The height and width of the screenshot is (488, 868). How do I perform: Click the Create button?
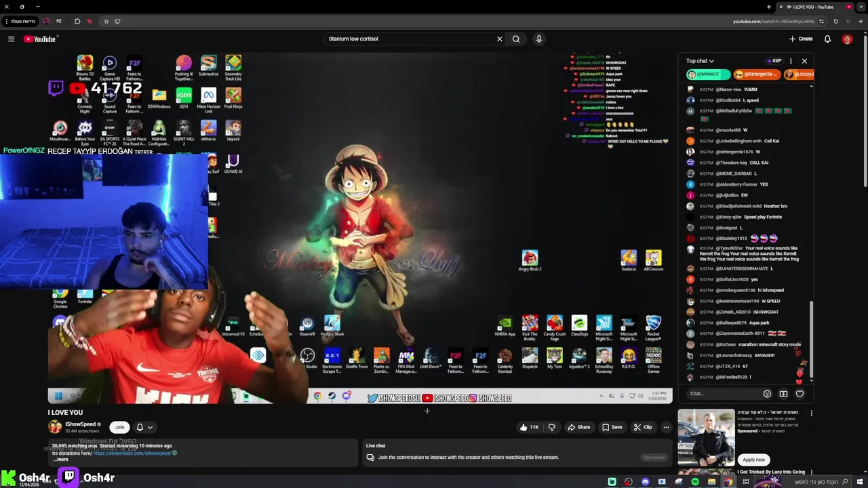click(x=801, y=39)
